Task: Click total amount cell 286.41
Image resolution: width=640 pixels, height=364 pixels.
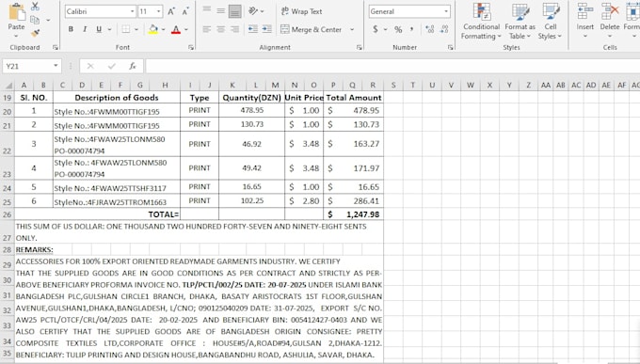Action: [353, 200]
